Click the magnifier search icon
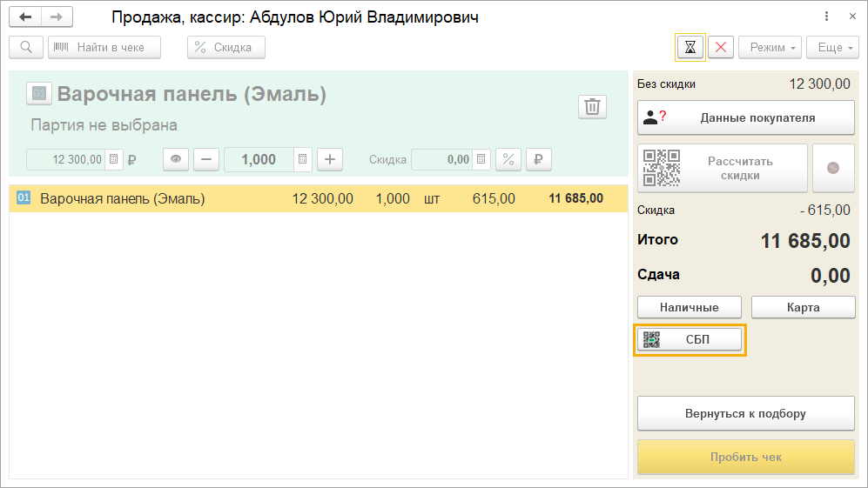The width and height of the screenshot is (868, 488). point(26,47)
